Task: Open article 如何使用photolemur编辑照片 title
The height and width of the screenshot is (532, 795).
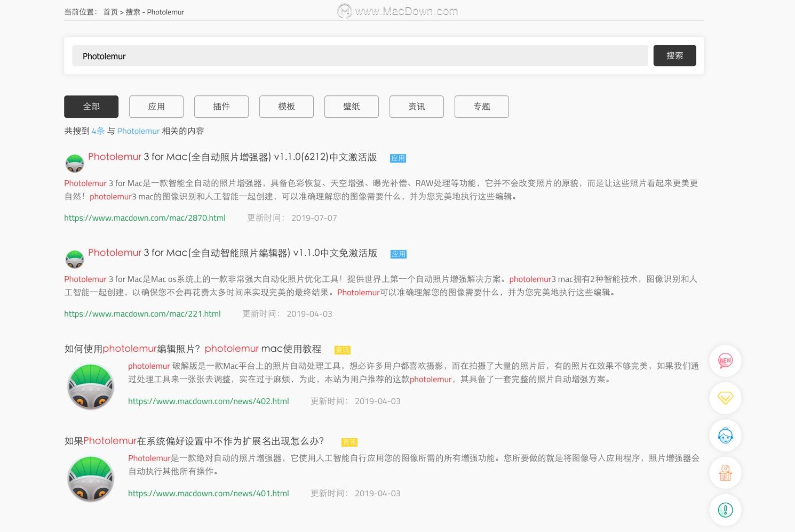Action: point(193,349)
